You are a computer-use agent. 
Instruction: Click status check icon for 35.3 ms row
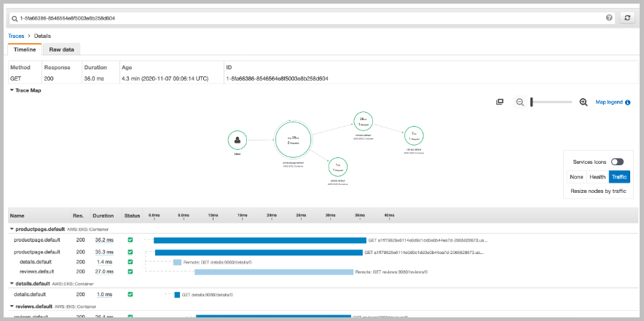pyautogui.click(x=130, y=252)
